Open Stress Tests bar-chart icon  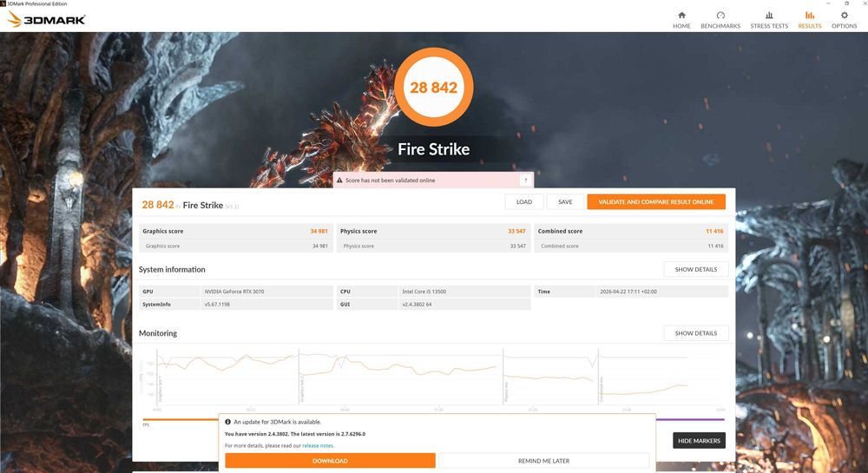(769, 16)
